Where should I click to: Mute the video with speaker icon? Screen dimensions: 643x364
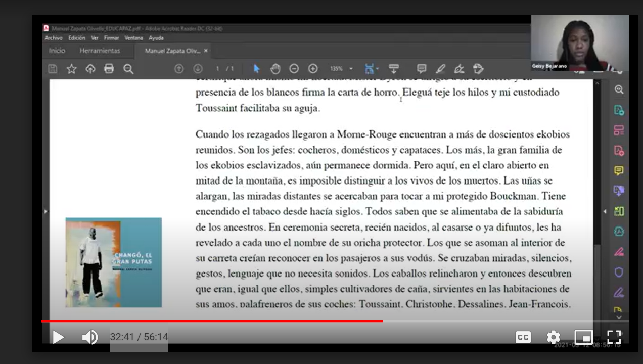[x=90, y=337]
